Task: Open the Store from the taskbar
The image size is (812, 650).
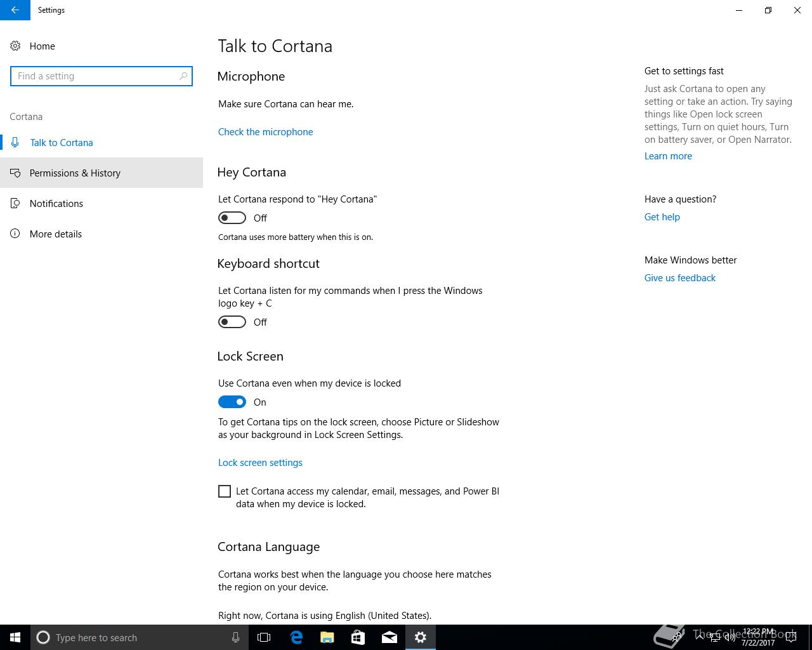Action: click(358, 637)
